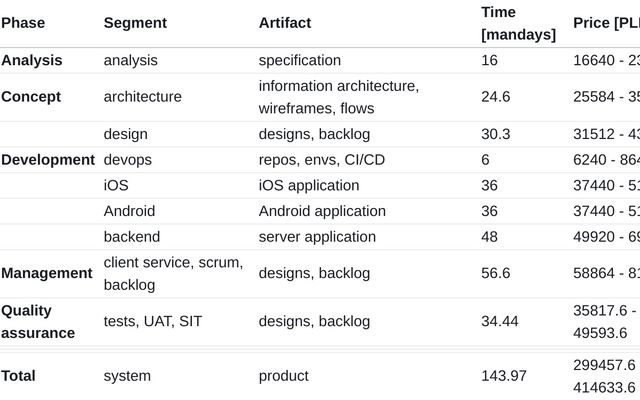Select the information architecture, wireframes, flows cell
This screenshot has width=640, height=400.
(339, 97)
